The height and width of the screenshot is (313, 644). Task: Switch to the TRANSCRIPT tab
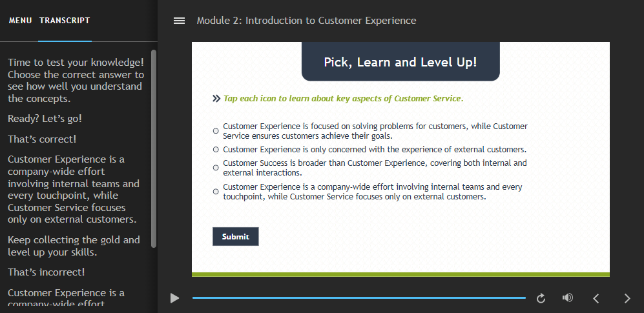[65, 21]
